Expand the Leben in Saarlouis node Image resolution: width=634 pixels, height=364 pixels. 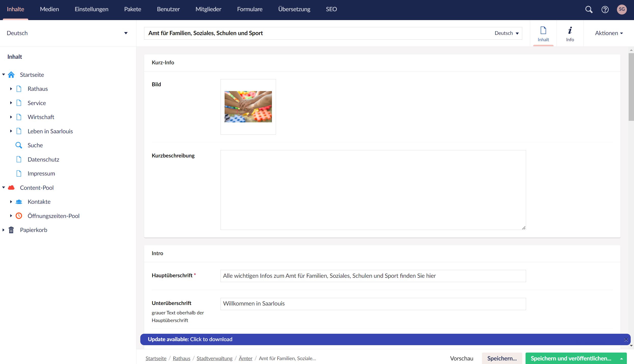point(11,131)
